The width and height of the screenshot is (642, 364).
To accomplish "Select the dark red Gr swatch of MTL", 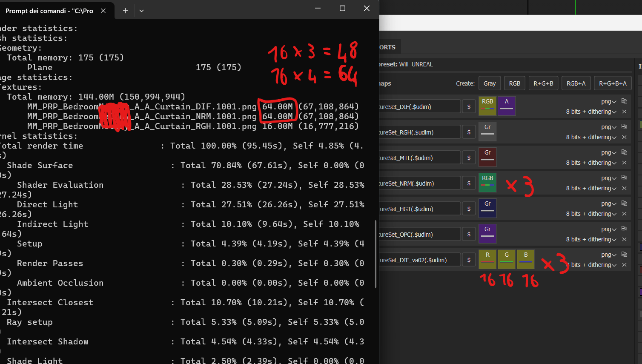I will [487, 157].
